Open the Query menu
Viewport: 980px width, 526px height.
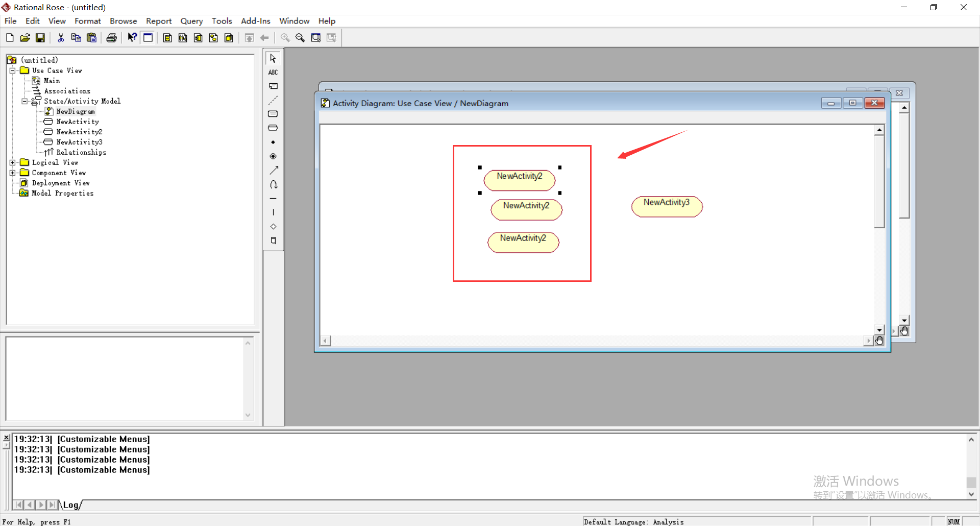point(191,21)
